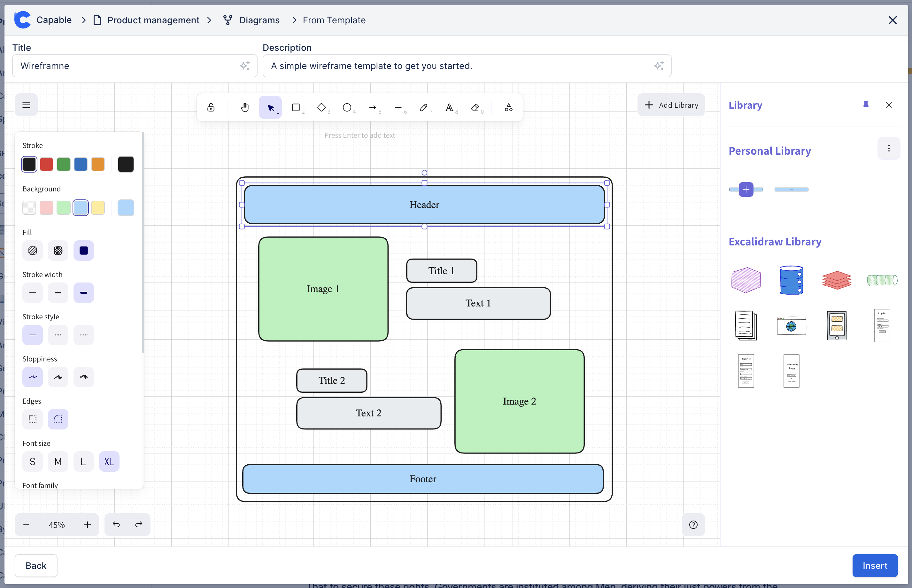Select the Rectangle shape tool
Viewport: 912px width, 588px height.
pyautogui.click(x=296, y=107)
